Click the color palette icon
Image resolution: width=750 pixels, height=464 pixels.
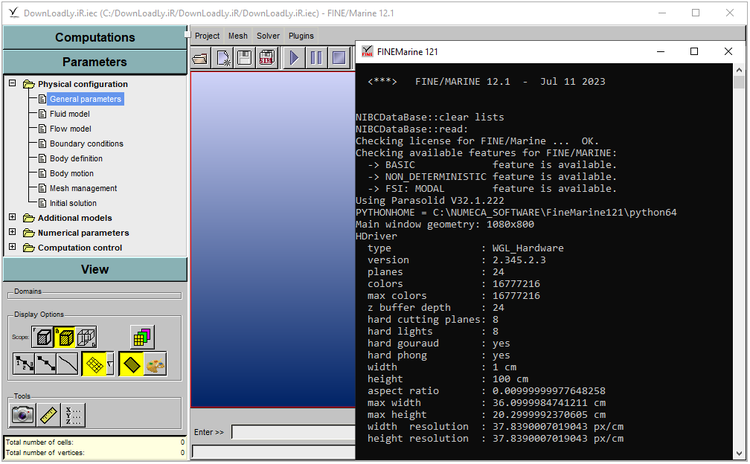coord(154,364)
